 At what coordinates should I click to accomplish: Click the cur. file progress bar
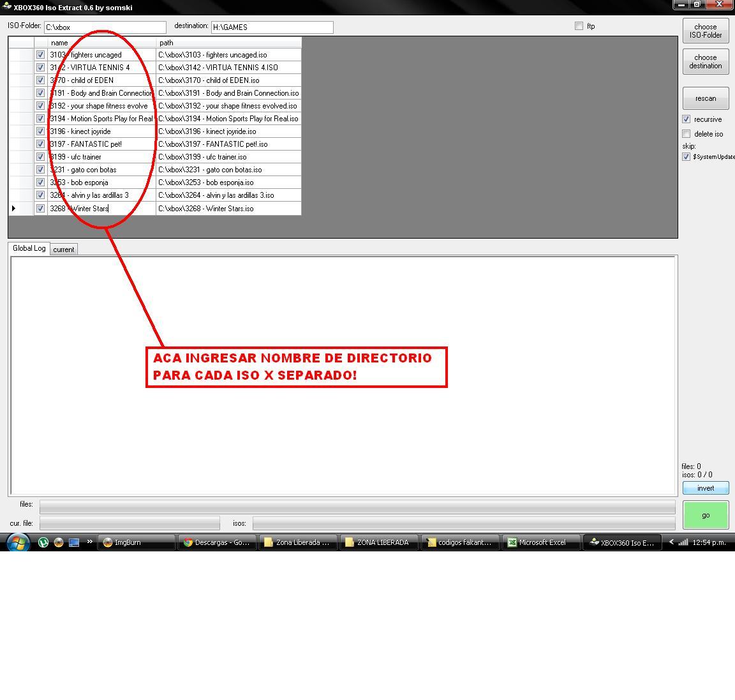point(130,523)
